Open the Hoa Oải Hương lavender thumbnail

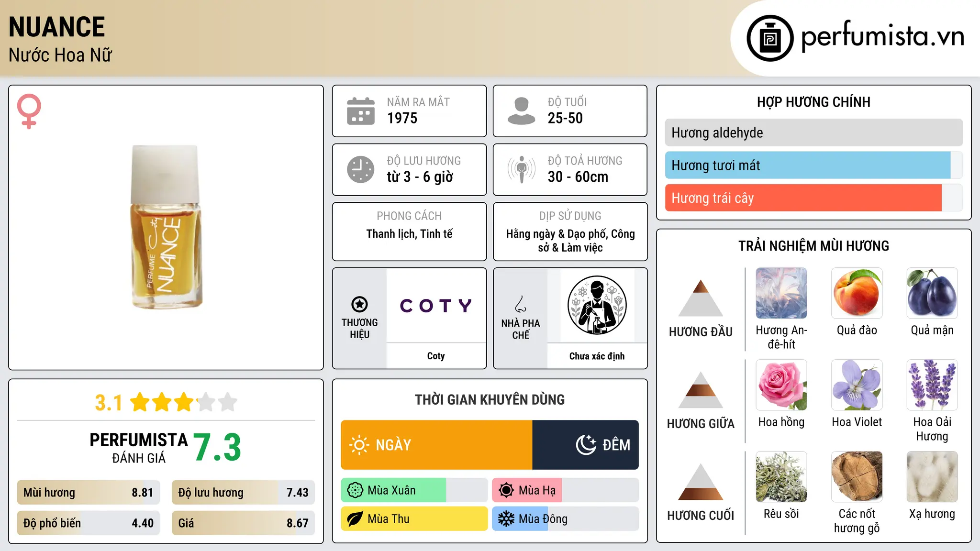[x=932, y=385]
